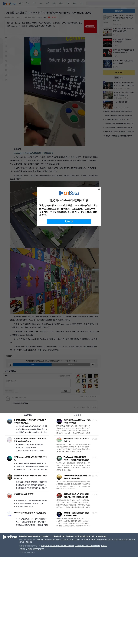Pick the first emoticon in the top row
138x644 pixels.
(78, 376)
